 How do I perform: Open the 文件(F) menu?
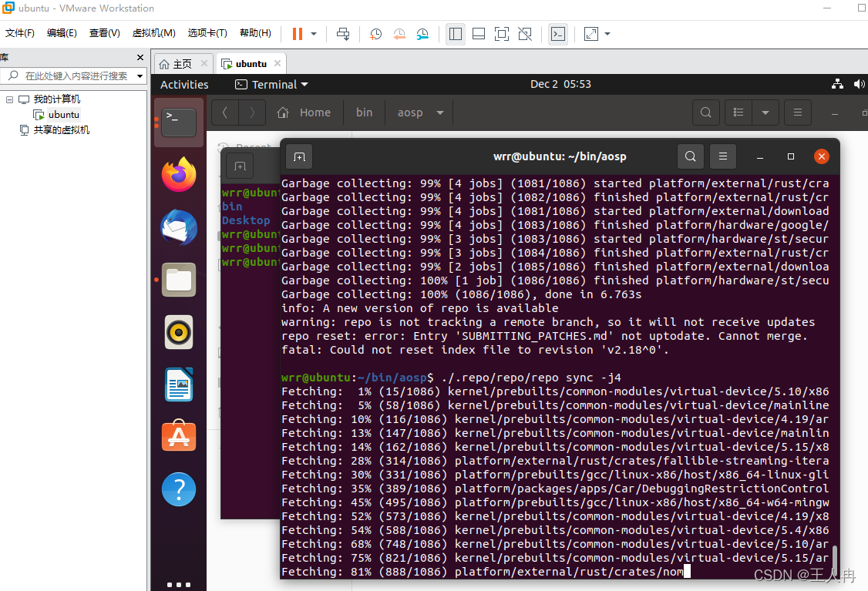pyautogui.click(x=20, y=33)
